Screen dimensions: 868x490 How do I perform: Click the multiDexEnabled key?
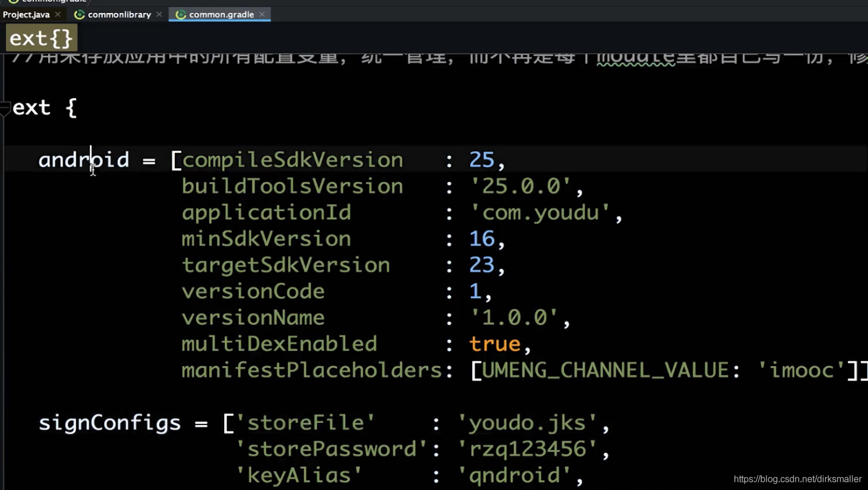pos(279,344)
